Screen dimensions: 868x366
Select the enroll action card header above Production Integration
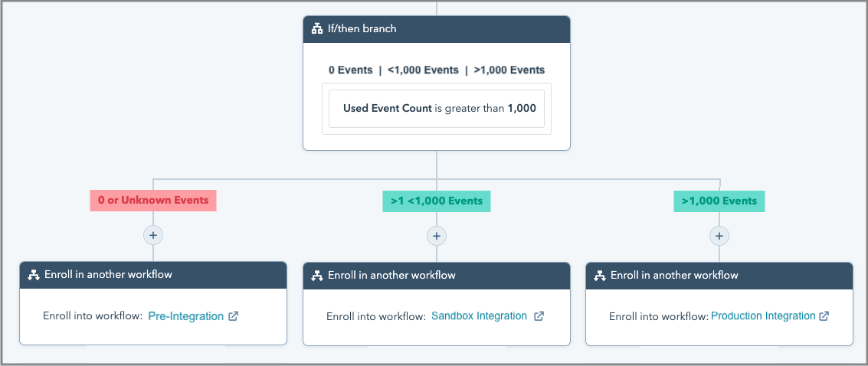[719, 276]
